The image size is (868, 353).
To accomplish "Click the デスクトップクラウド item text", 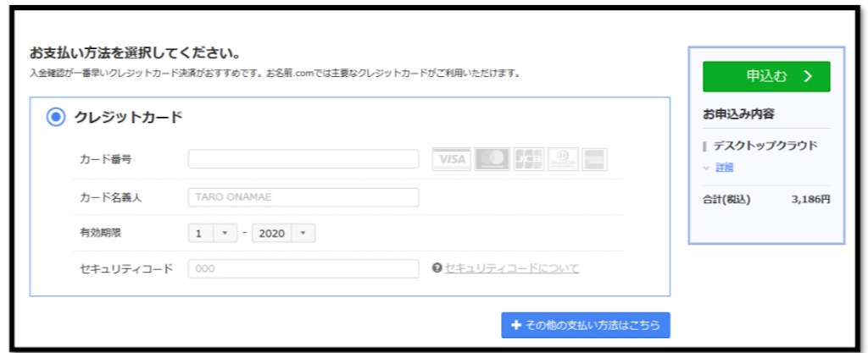I will click(765, 146).
